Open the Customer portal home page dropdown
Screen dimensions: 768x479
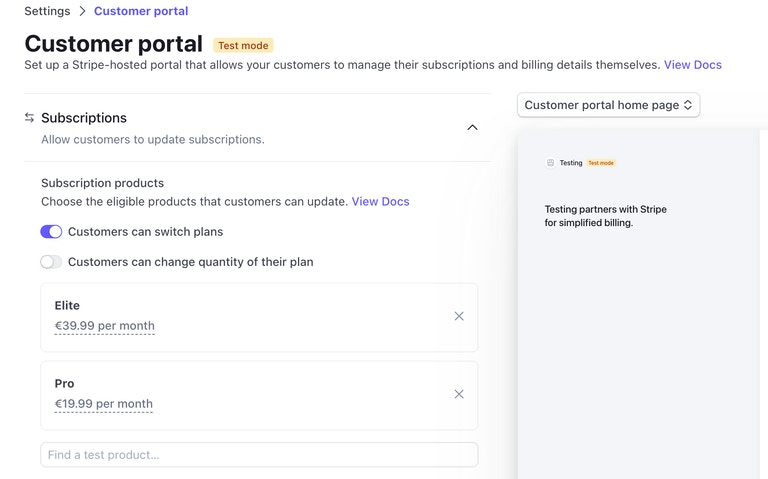(x=608, y=105)
